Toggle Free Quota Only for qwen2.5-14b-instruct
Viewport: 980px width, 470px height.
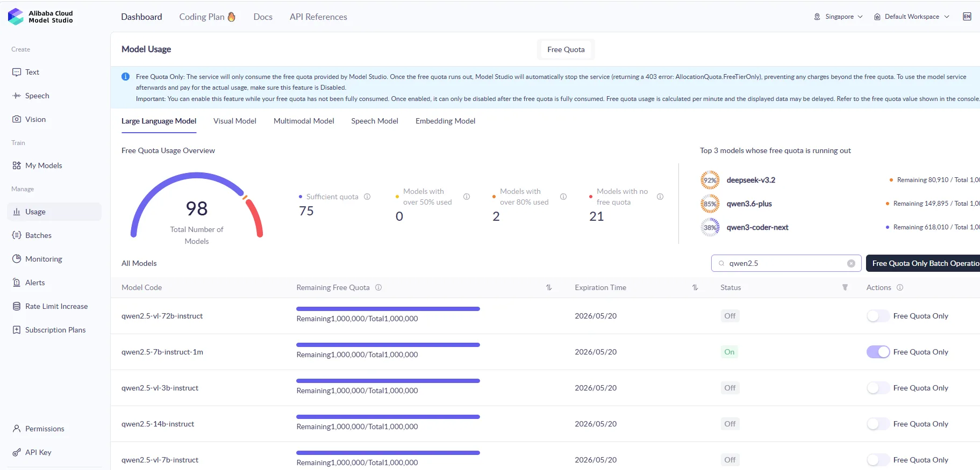878,424
